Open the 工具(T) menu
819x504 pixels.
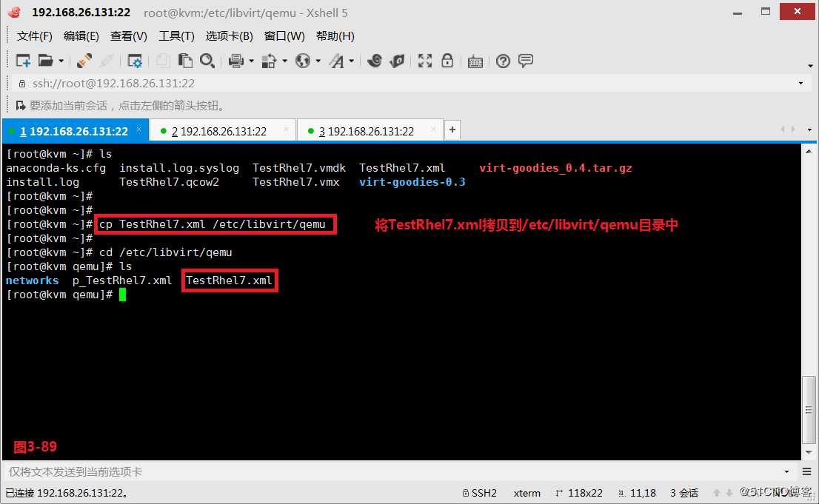point(176,36)
